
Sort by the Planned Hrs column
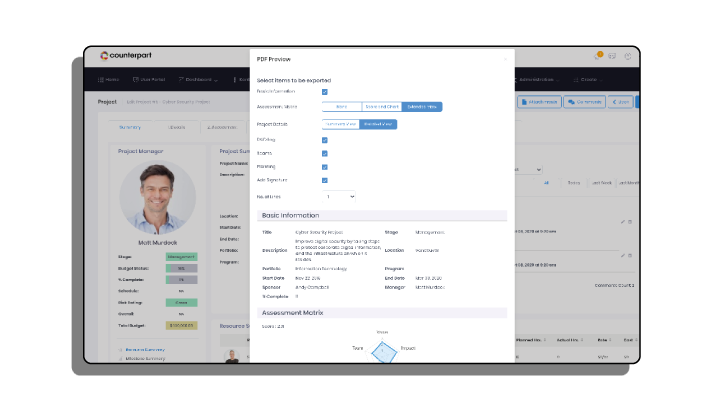530,340
